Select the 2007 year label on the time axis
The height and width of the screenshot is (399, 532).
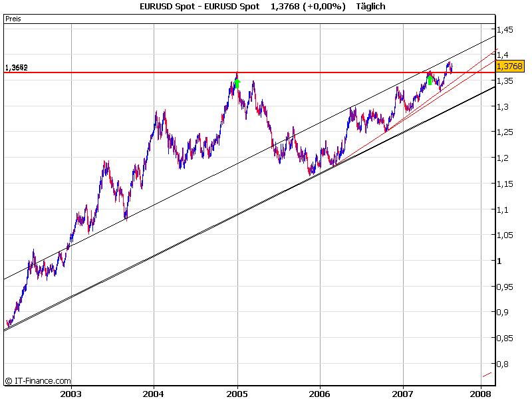point(403,394)
